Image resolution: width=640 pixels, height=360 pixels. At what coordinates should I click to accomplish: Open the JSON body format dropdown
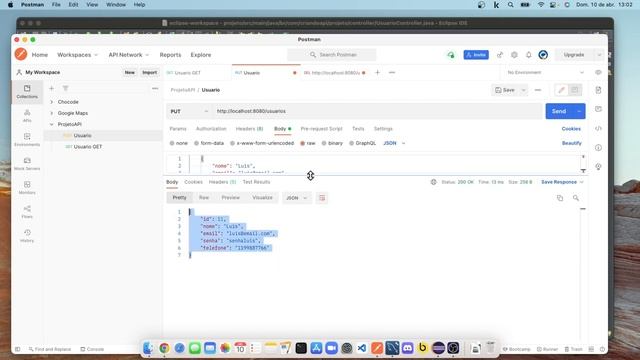[x=394, y=143]
